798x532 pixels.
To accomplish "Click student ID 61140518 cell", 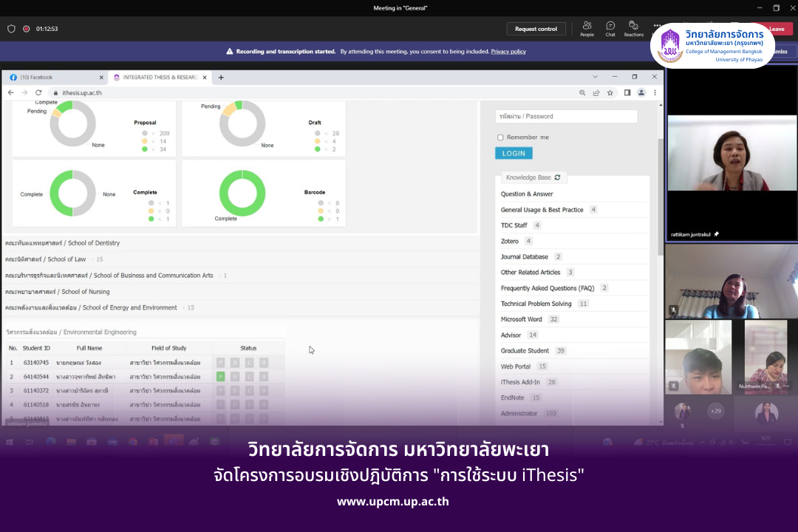I will 36,405.
